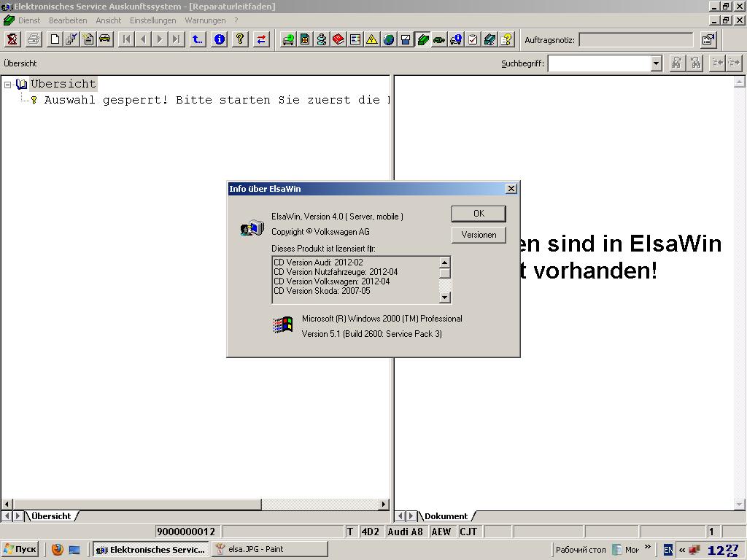Click the globe toolbar icon

(x=389, y=39)
